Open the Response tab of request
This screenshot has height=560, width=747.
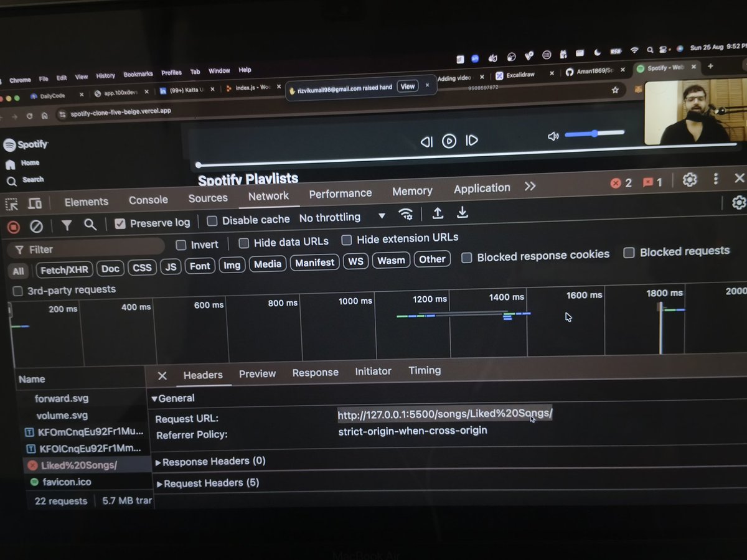click(x=315, y=372)
